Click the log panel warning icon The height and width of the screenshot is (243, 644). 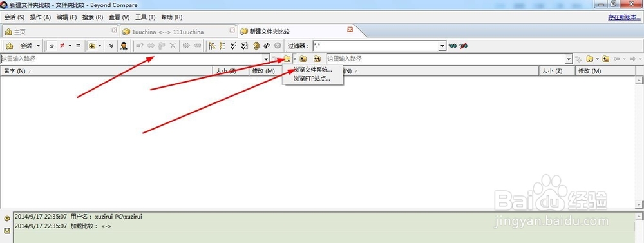tap(7, 219)
